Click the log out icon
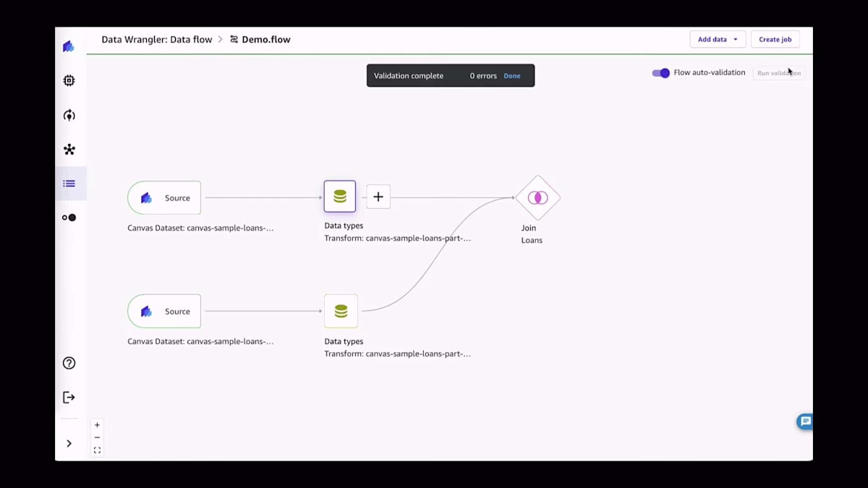868x488 pixels. pos(69,397)
